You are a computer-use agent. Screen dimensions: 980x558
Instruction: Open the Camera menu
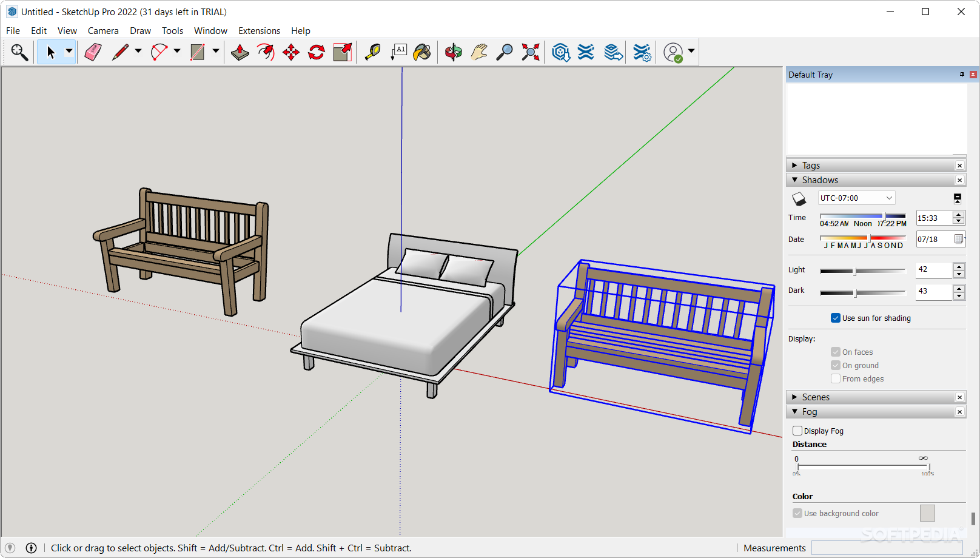[x=103, y=30]
